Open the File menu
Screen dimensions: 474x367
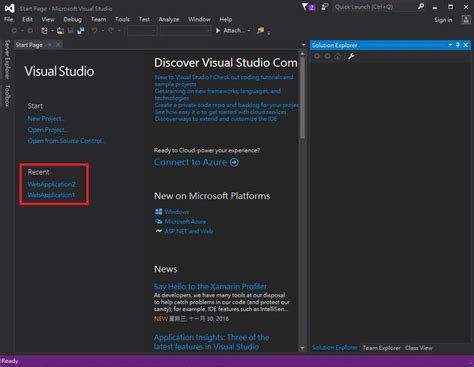click(8, 19)
